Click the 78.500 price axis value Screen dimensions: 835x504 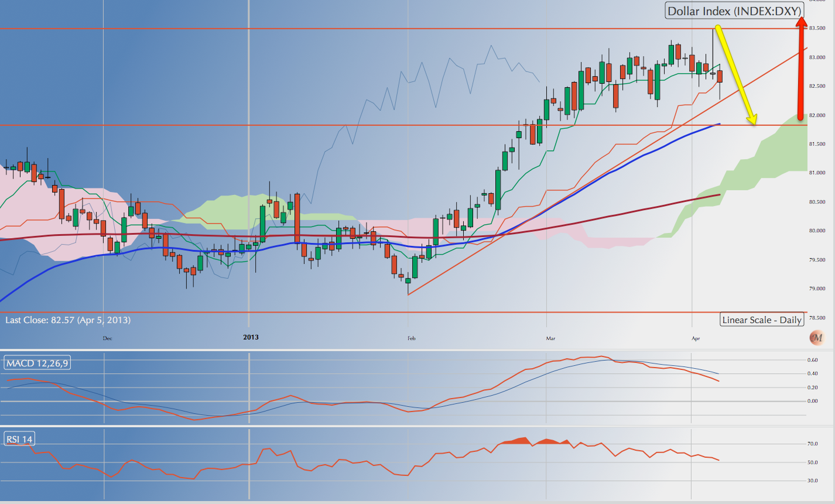tap(817, 318)
